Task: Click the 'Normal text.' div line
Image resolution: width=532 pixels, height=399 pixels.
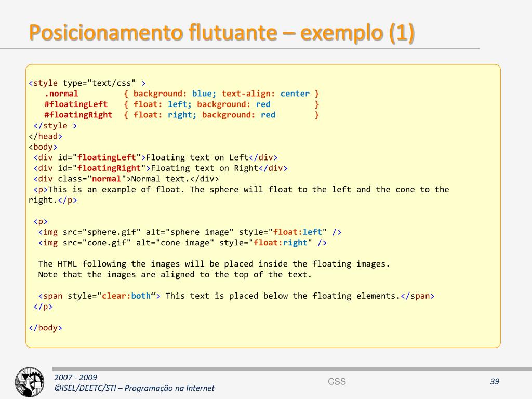Action: coord(126,179)
